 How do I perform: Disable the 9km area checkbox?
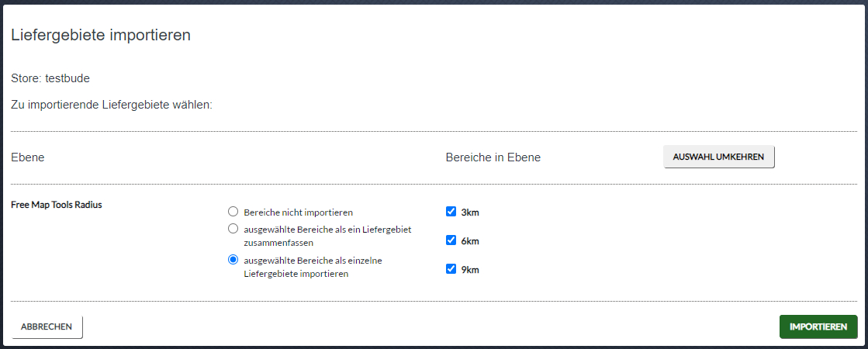(x=451, y=269)
